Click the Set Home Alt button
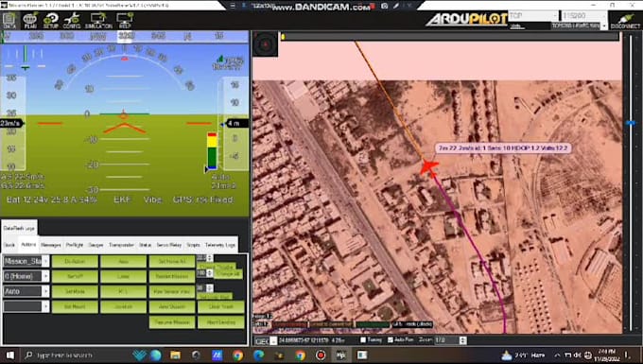This screenshot has width=643, height=364. coord(172,261)
